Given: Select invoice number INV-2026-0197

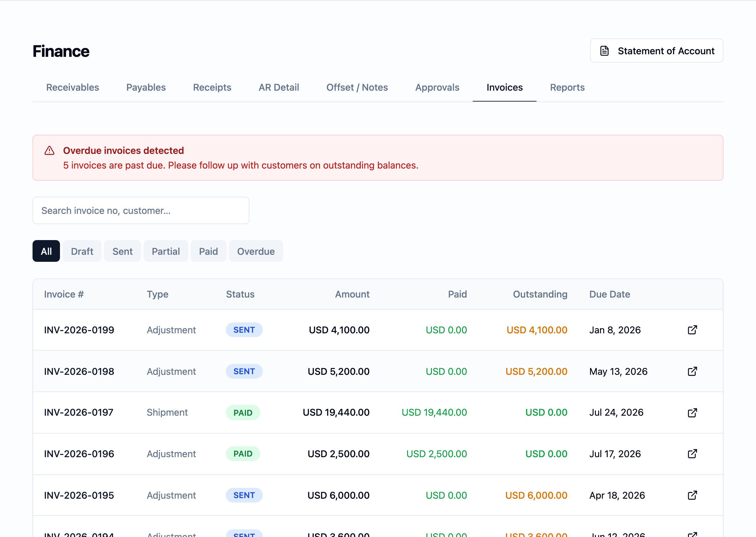Looking at the screenshot, I should [79, 412].
